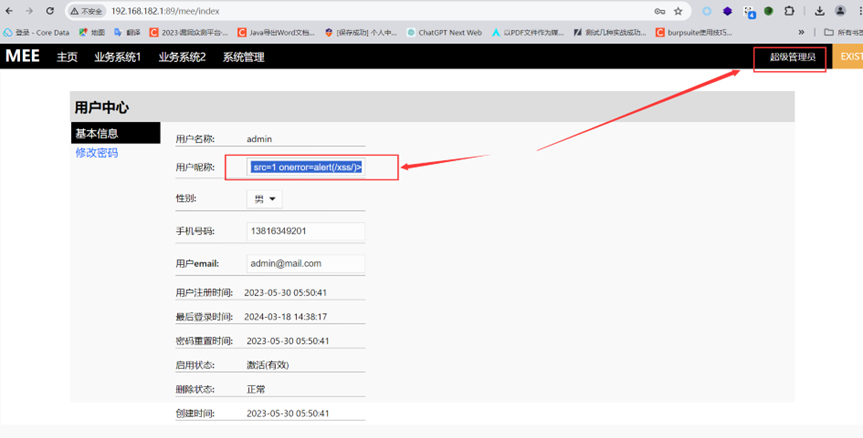Click the browser forward arrow
Screen dimensions: 863x438
click(x=29, y=11)
